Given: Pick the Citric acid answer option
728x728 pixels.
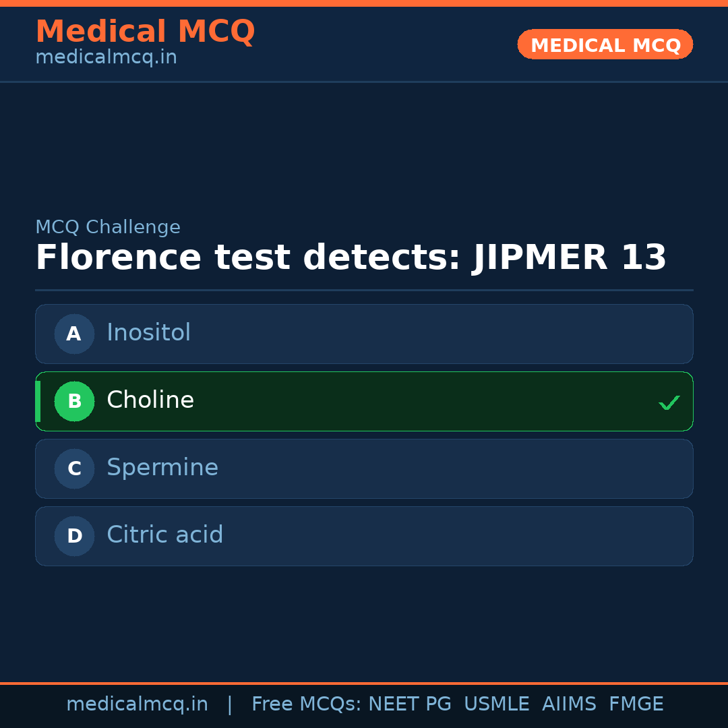Looking at the screenshot, I should point(364,536).
